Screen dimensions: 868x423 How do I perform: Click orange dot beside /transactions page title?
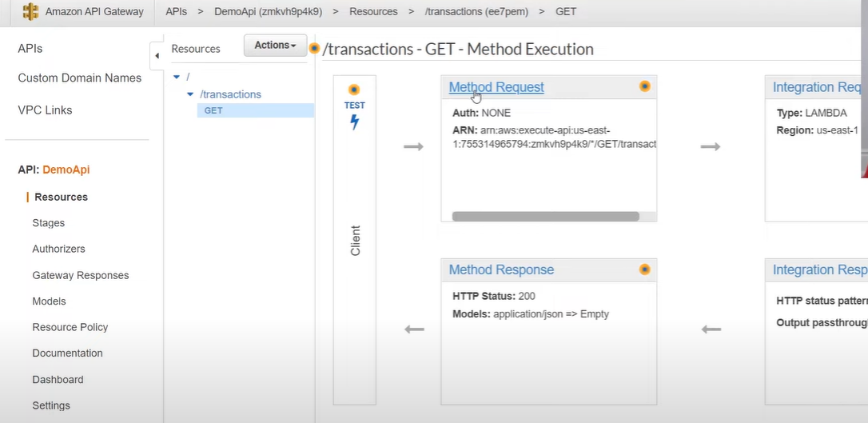point(314,49)
